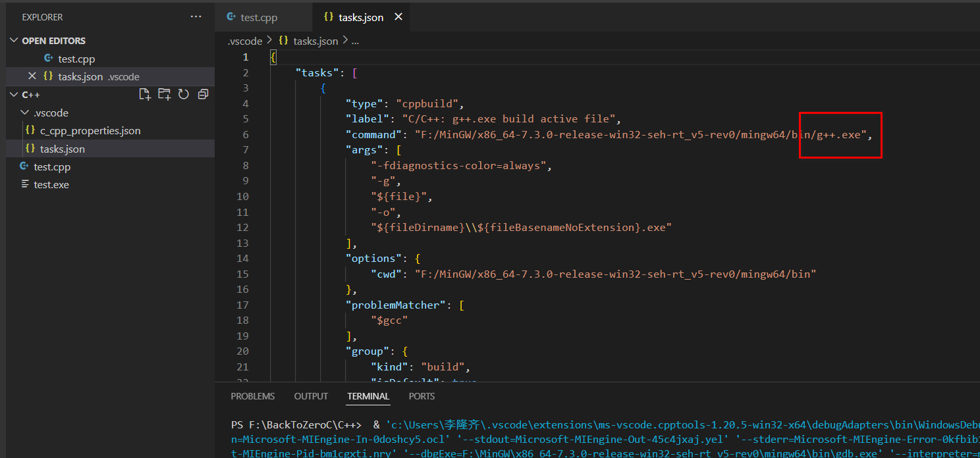Collapse the OPEN EDITORS section
The image size is (980, 458).
[14, 40]
